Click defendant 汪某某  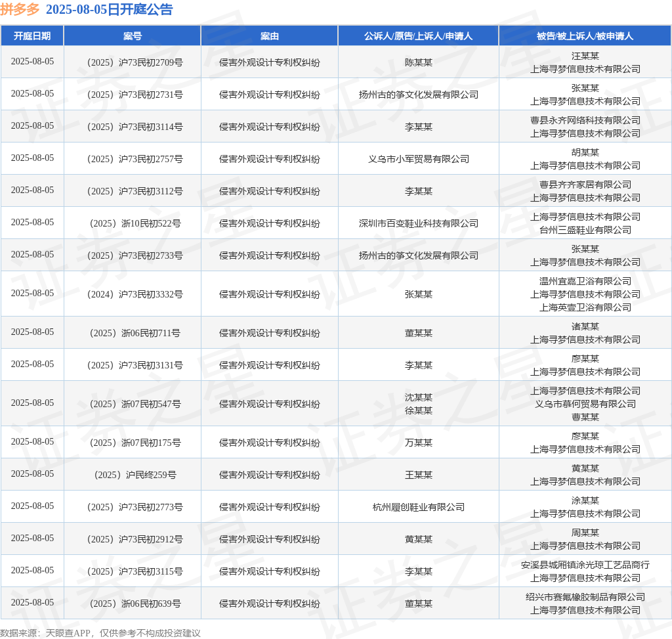coord(585,56)
